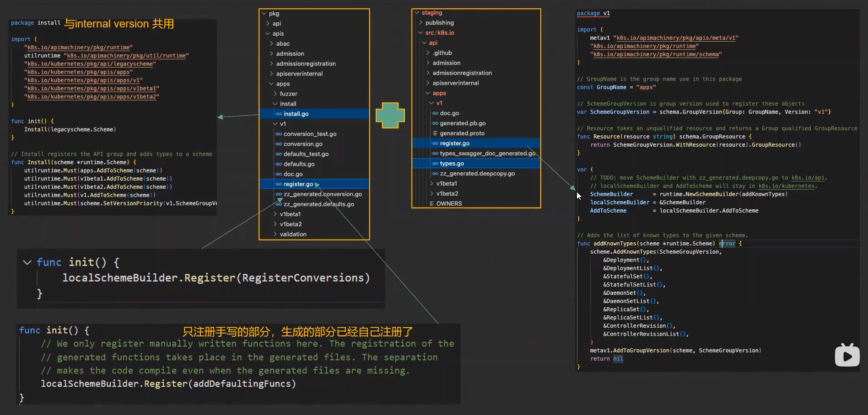Image resolution: width=868 pixels, height=415 pixels.
Task: Click the Go icon beside zz_generated.conversion.go
Action: (x=279, y=194)
